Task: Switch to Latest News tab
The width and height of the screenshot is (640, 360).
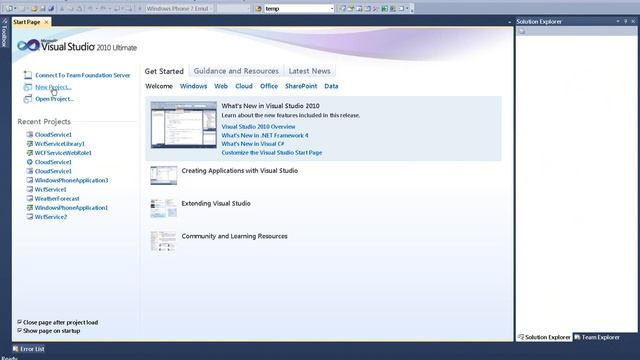Action: pyautogui.click(x=309, y=71)
